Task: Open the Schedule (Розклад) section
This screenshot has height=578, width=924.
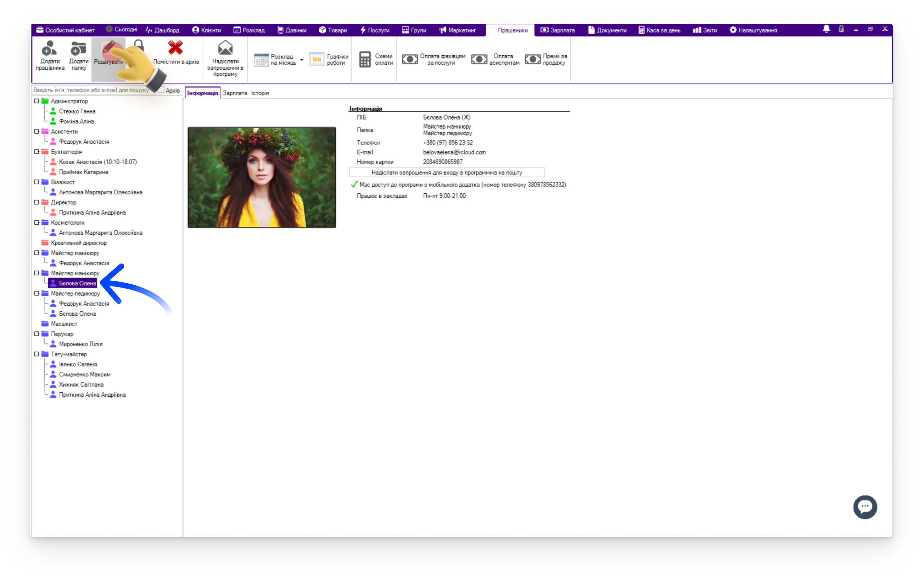Action: pyautogui.click(x=249, y=30)
